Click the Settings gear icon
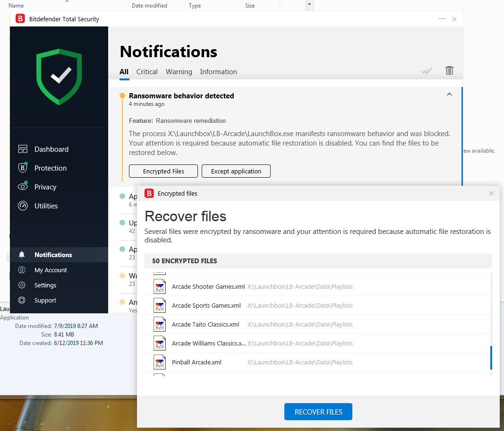Screen dimensions: 504x431 tap(22, 285)
